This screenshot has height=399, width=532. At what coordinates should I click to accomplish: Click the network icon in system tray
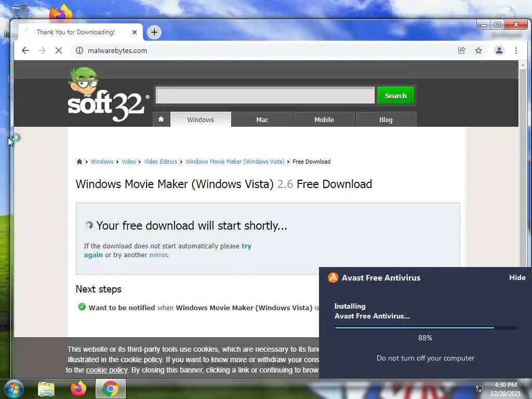pos(480,389)
